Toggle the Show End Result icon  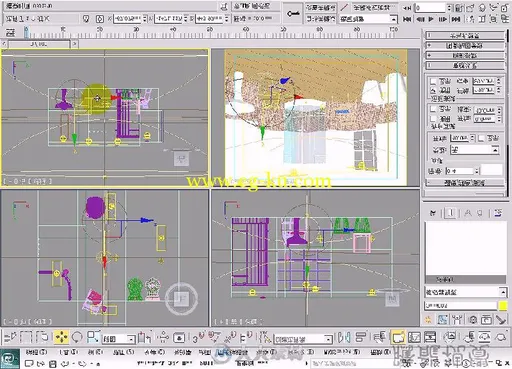(x=451, y=213)
